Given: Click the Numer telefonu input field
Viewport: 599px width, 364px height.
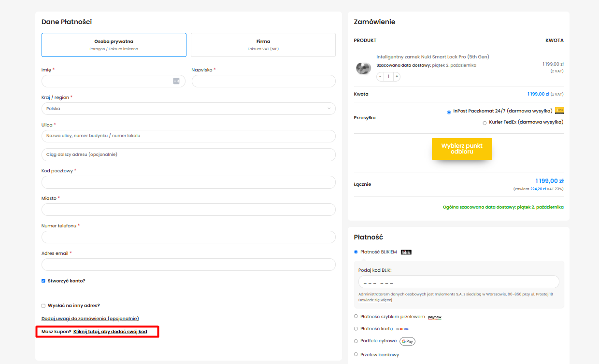Looking at the screenshot, I should (x=188, y=237).
